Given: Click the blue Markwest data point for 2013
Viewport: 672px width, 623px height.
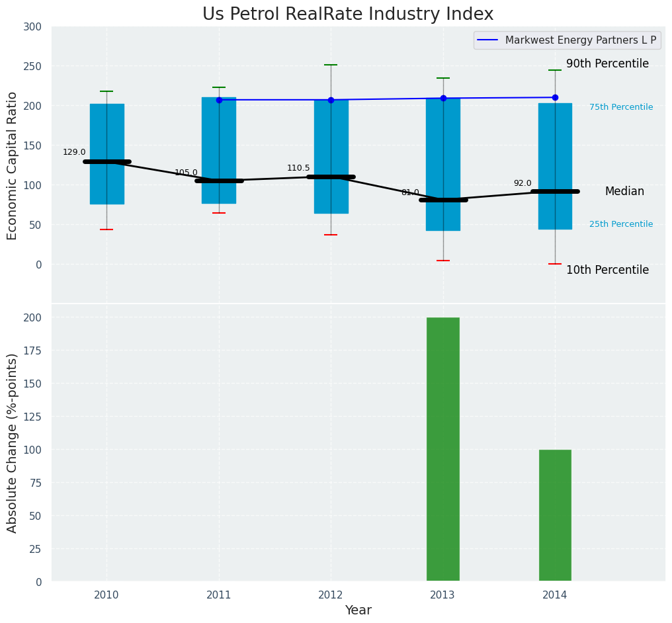Looking at the screenshot, I should pos(443,99).
